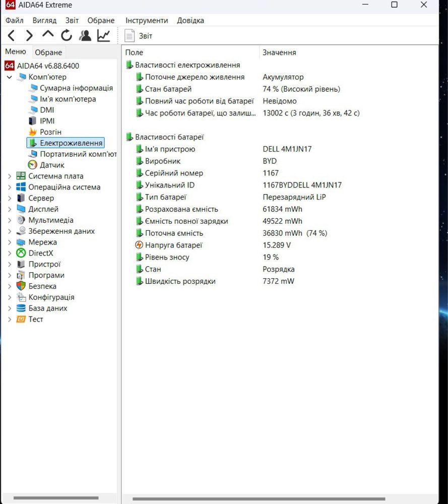Click the up-level arrow toolbar icon
This screenshot has width=448, height=504.
[x=48, y=34]
